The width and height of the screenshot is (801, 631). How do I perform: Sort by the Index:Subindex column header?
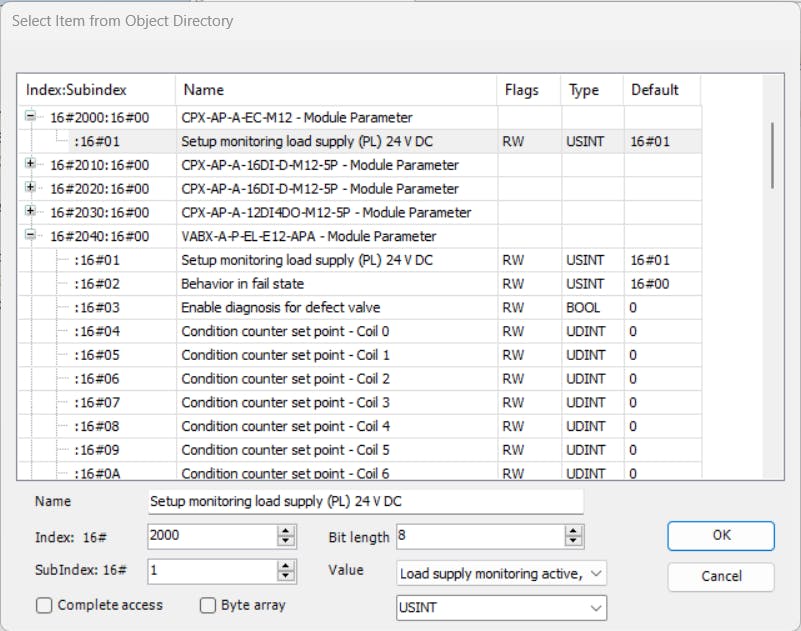[x=97, y=90]
